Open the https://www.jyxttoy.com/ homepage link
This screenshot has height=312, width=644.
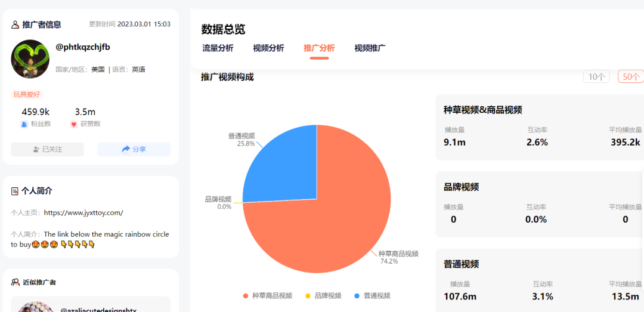83,213
